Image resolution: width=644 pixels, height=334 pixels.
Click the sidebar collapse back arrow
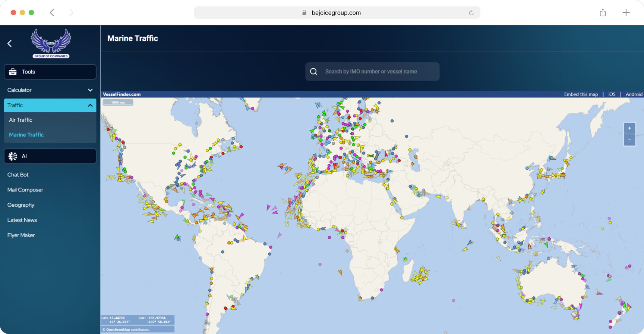click(10, 44)
